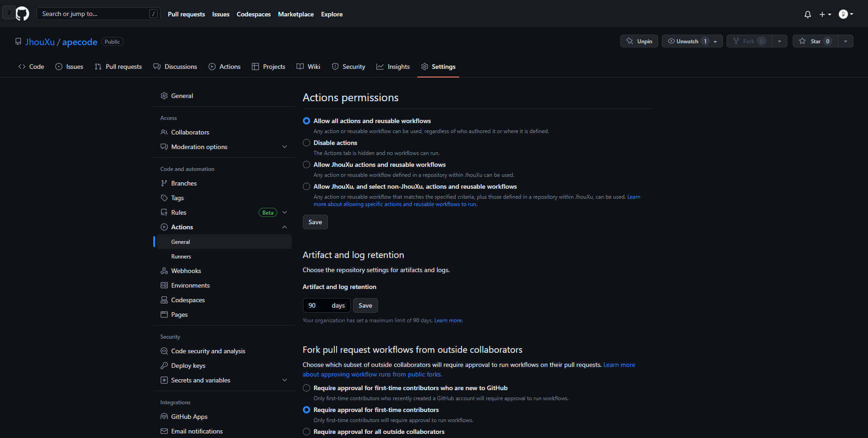The image size is (868, 438).
Task: Click the retention days input field
Action: 327,305
